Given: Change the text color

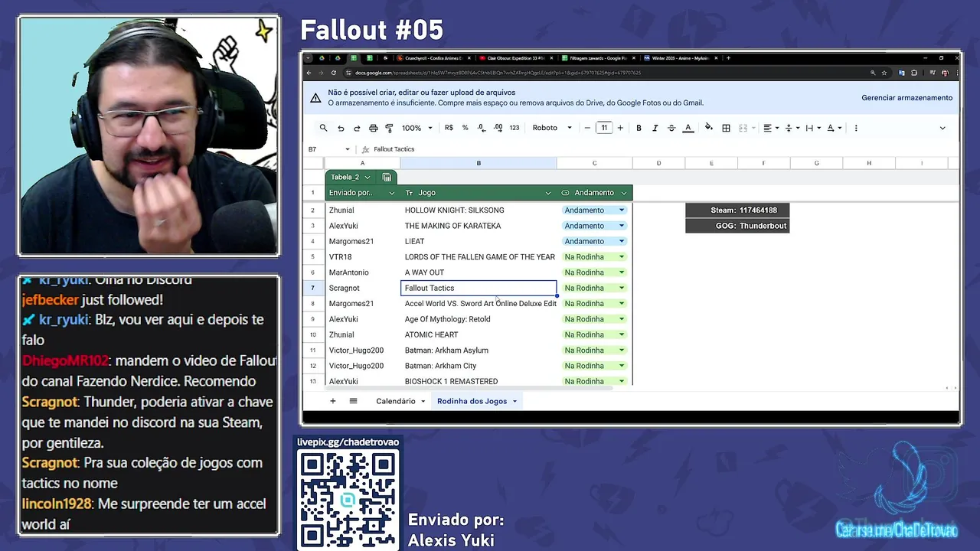Looking at the screenshot, I should click(x=688, y=128).
